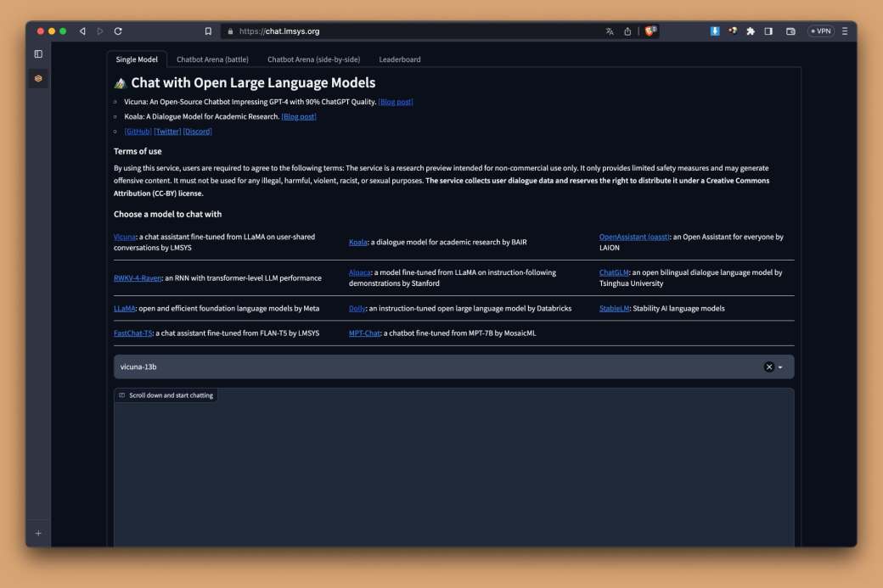The height and width of the screenshot is (588, 883).
Task: Bookmark this page with the bookmark icon
Action: tap(208, 31)
